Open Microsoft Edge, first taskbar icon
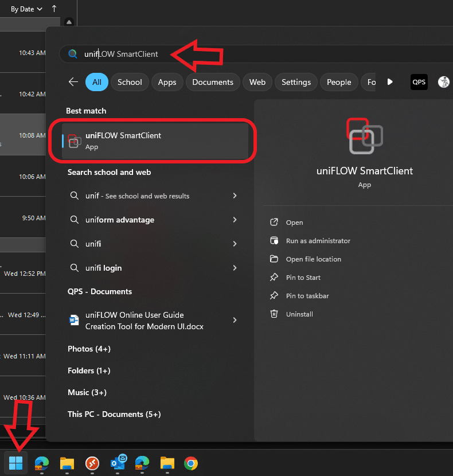The image size is (453, 476). click(x=42, y=463)
